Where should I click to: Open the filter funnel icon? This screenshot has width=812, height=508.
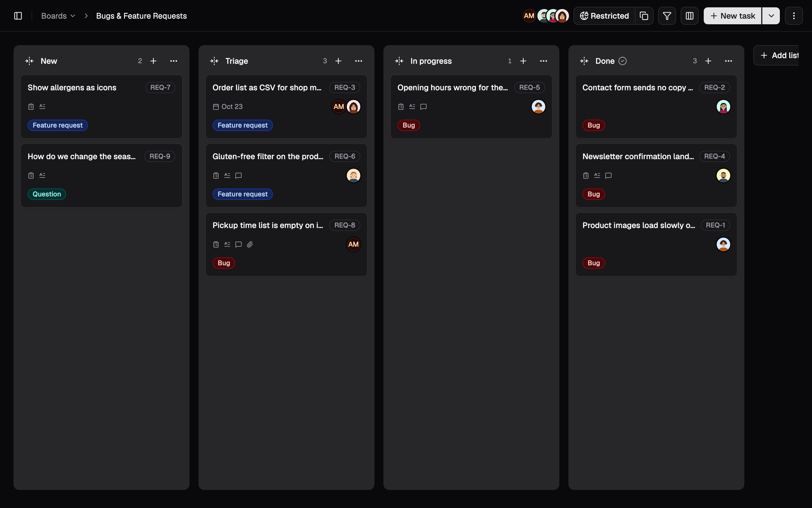pos(667,16)
